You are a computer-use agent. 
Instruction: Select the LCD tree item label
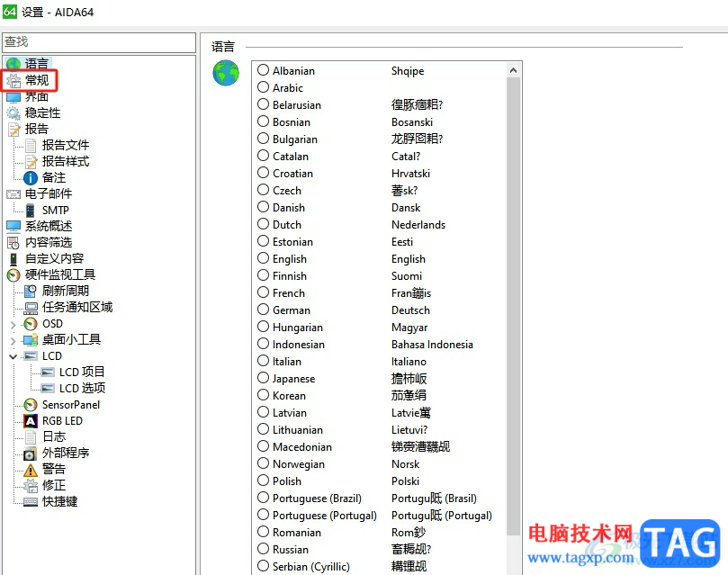point(52,356)
